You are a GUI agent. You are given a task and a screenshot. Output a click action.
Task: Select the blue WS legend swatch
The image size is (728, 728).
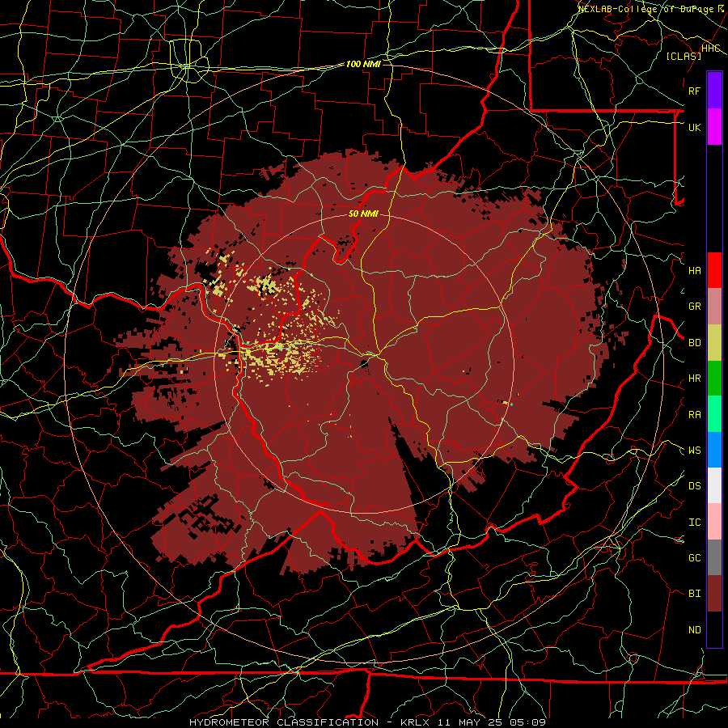(x=714, y=450)
